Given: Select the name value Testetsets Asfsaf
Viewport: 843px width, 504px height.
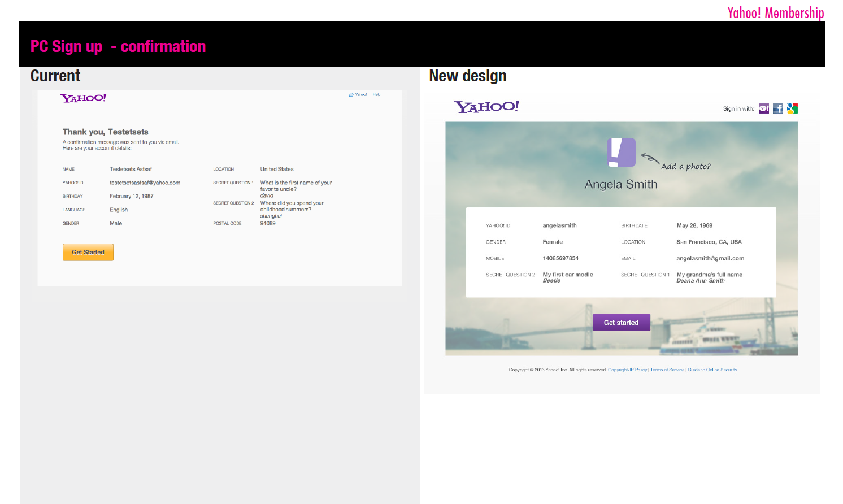Looking at the screenshot, I should click(x=131, y=169).
